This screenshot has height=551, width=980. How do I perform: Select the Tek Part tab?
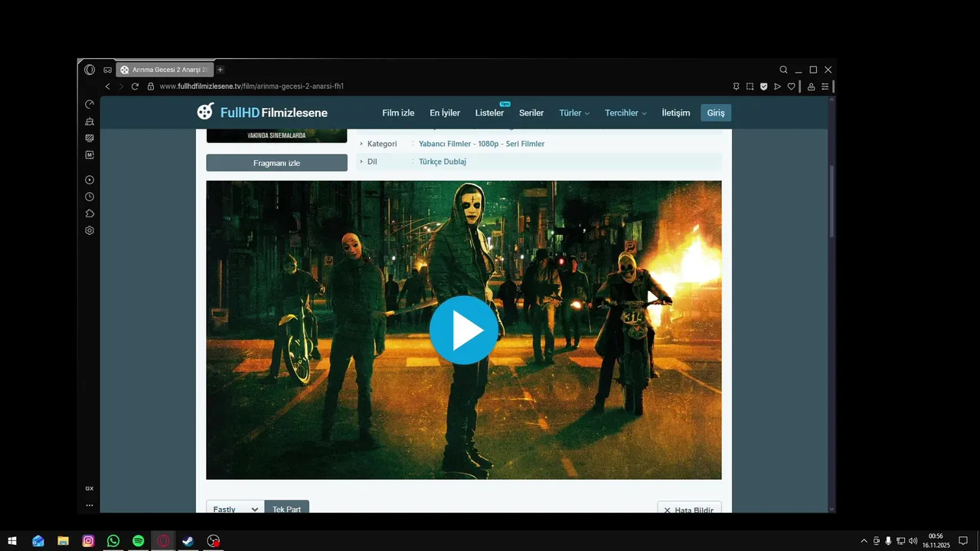(x=287, y=509)
